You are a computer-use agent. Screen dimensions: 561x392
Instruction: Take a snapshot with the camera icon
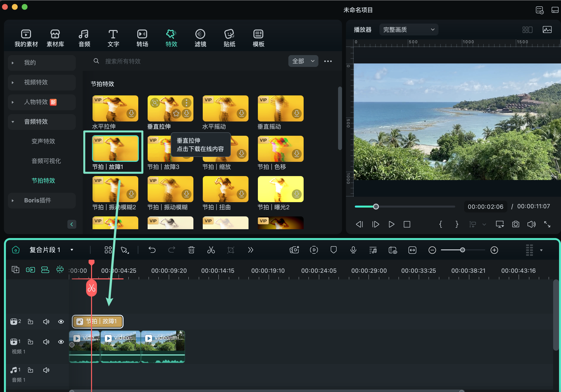coord(515,224)
